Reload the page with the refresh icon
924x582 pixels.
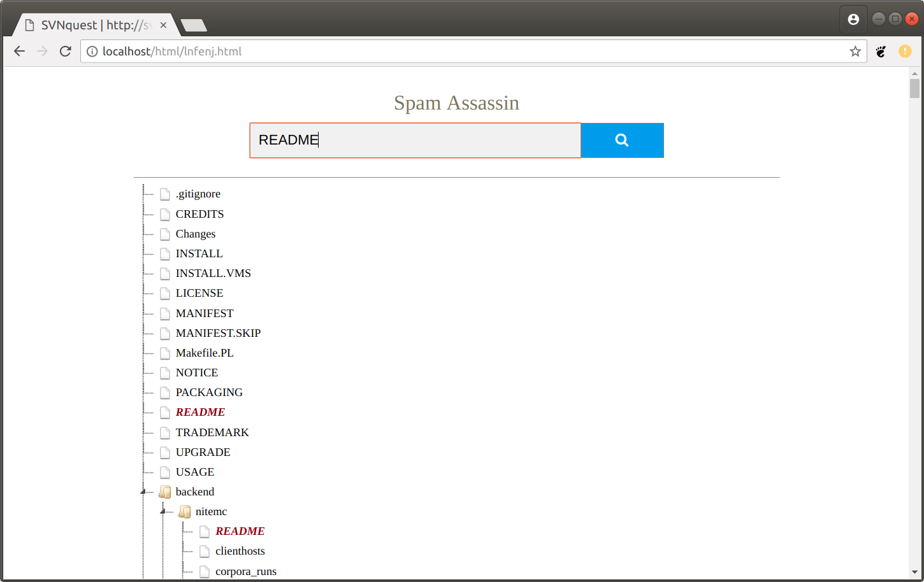(x=65, y=52)
